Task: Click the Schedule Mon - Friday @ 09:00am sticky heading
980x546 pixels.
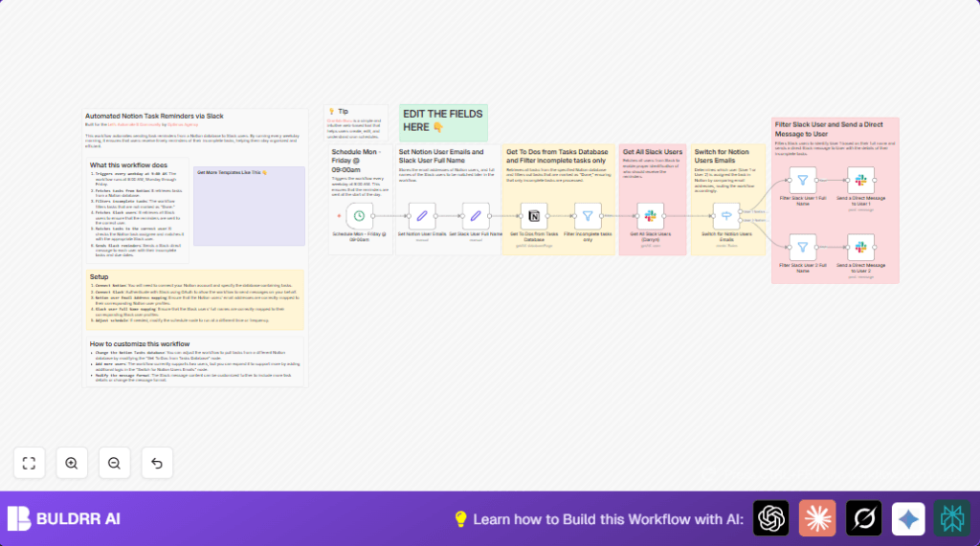Action: (x=355, y=161)
